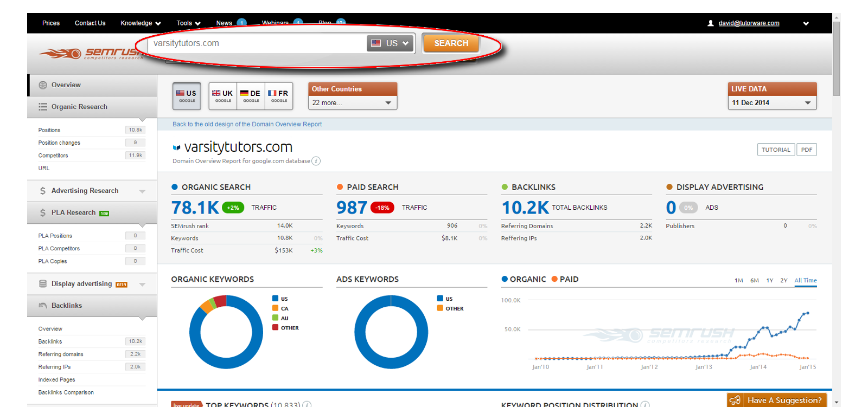Expand the Display advertising section
This screenshot has width=868, height=420.
point(142,284)
